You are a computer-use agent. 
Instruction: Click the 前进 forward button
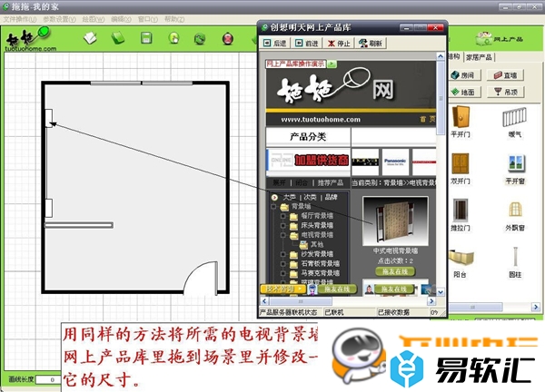tap(307, 44)
